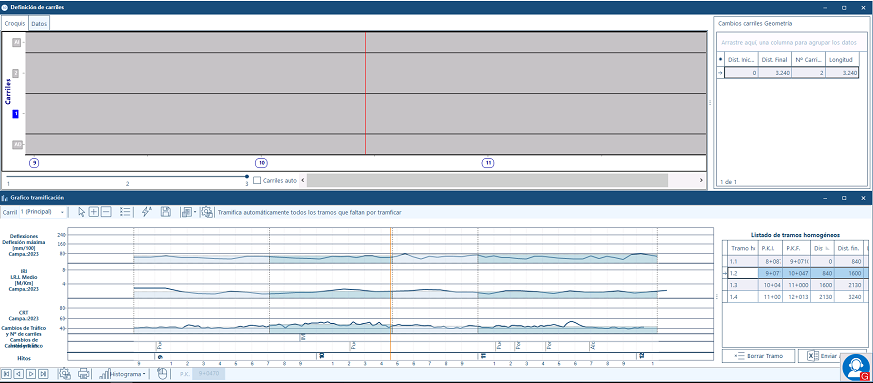873x383 pixels.
Task: Select the pointer cursor tool
Action: (x=82, y=212)
